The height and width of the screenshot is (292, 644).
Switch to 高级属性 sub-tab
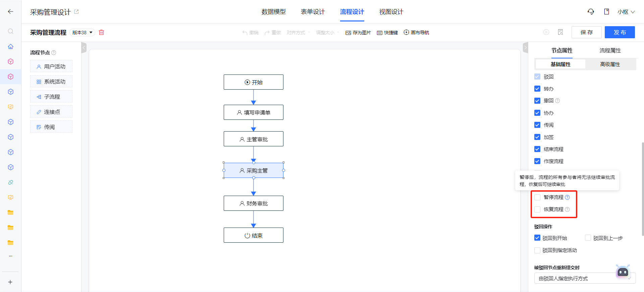click(610, 64)
